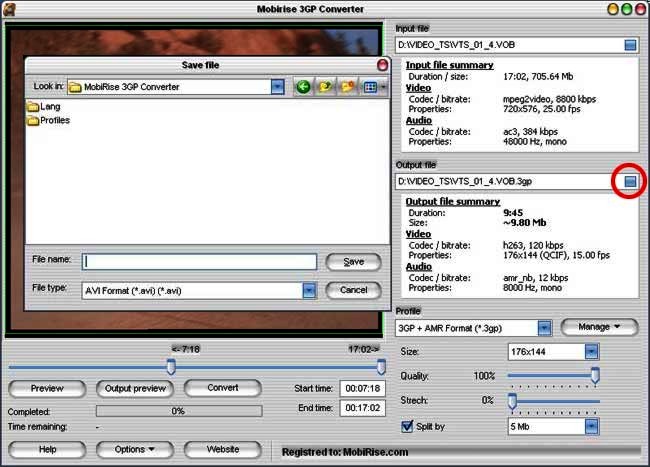Minimize the window with yellow button

pos(613,9)
